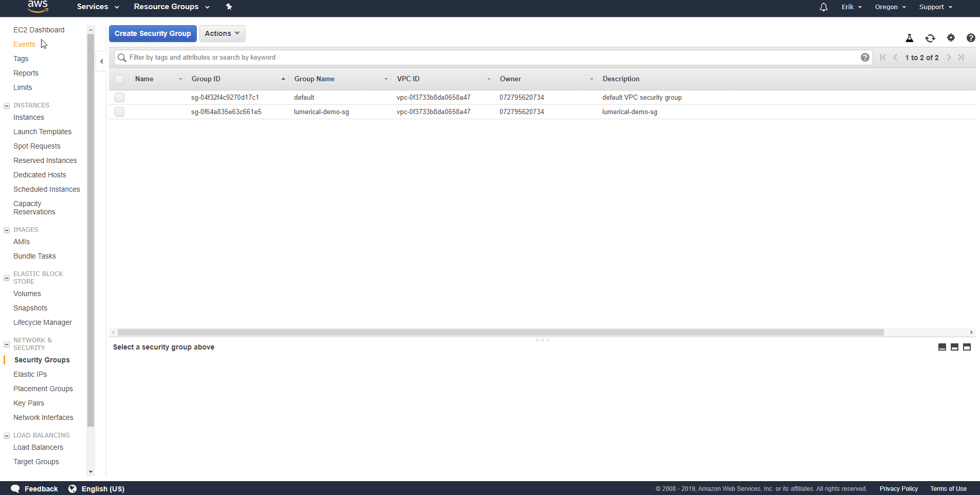Collapse the left navigation pane arrow
The image size is (980, 495).
(x=101, y=61)
